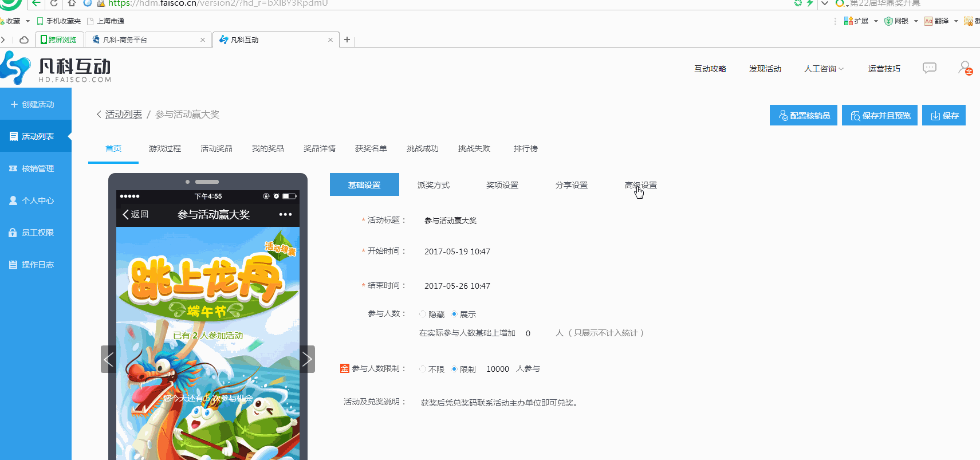This screenshot has width=980, height=460.
Task: Click the 企 badge beside 参与人数限制
Action: (x=345, y=368)
